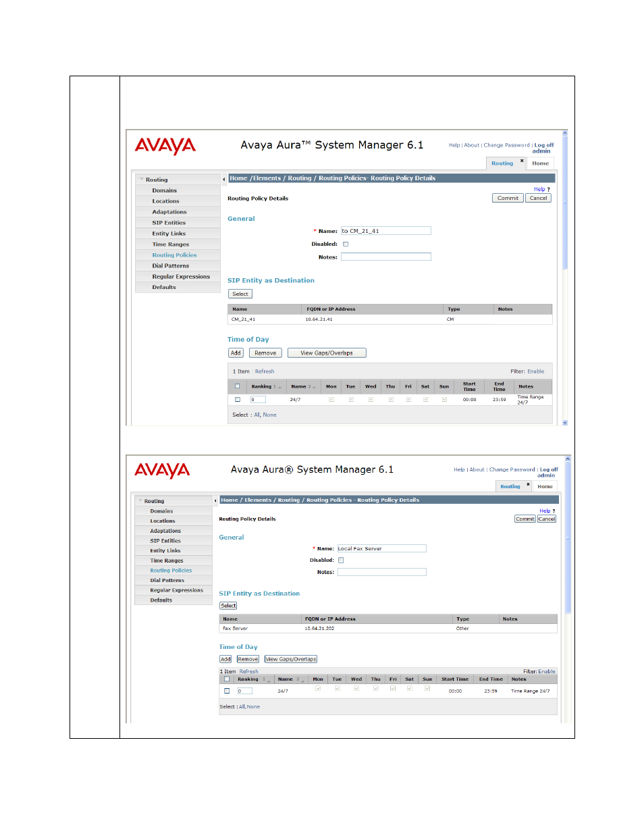Open the Home tab in lower screenshot
Viewport: 644px width, 834px height.
[545, 487]
